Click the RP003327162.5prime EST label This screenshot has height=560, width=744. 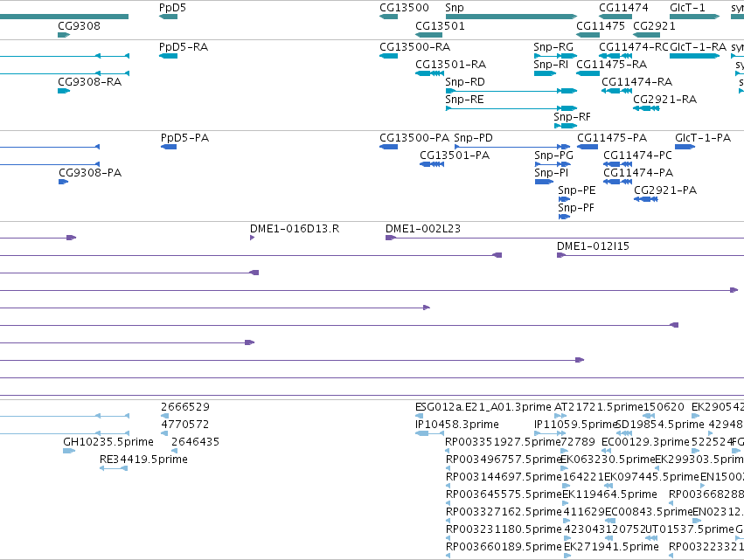(x=504, y=512)
